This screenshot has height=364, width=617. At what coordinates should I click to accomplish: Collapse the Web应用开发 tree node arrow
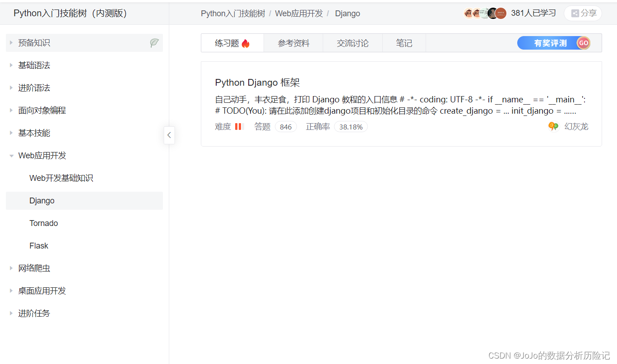(11, 156)
